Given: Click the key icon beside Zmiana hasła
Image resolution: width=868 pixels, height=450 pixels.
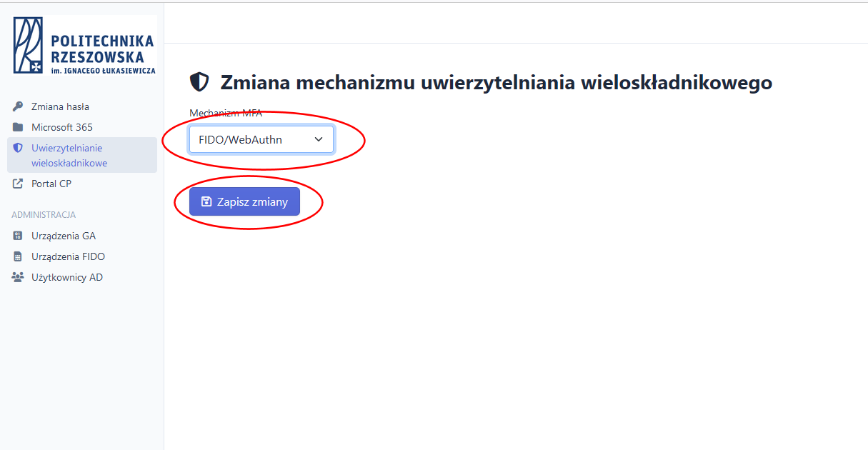Looking at the screenshot, I should pos(18,106).
